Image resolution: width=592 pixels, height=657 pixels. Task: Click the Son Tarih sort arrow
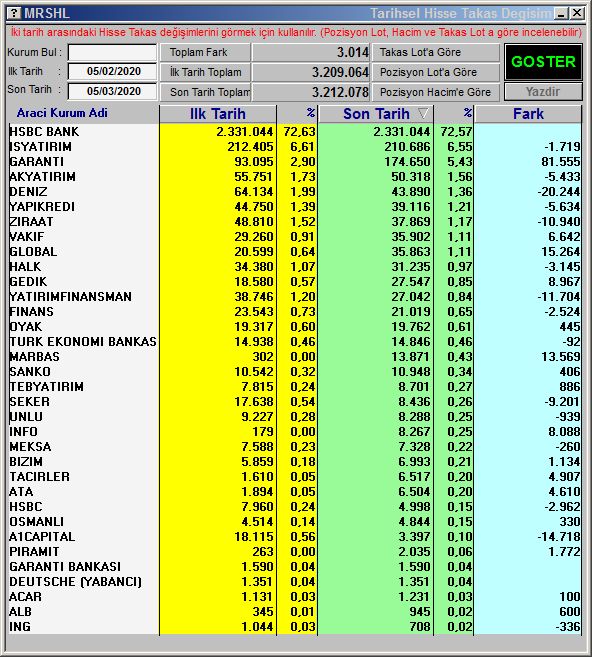click(x=424, y=113)
